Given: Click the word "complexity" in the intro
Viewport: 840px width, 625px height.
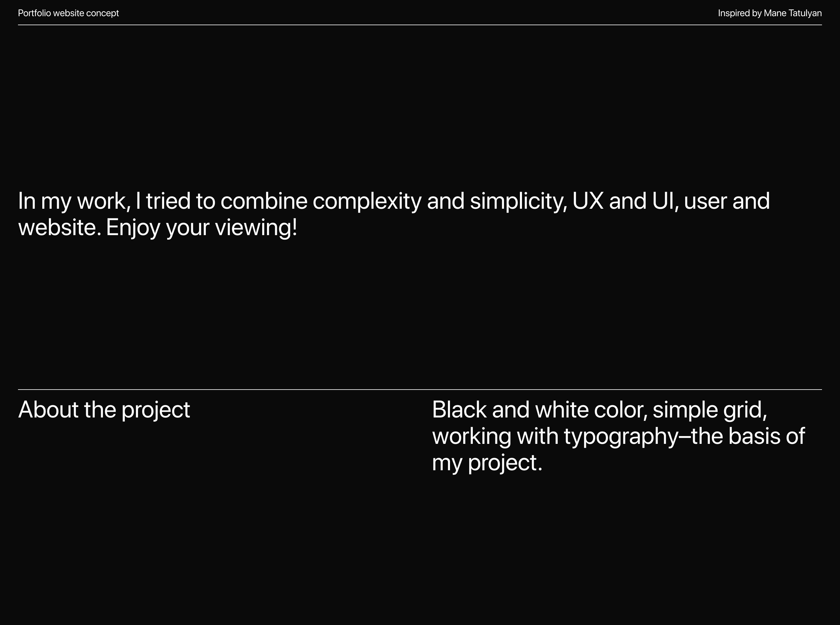Looking at the screenshot, I should coord(367,201).
